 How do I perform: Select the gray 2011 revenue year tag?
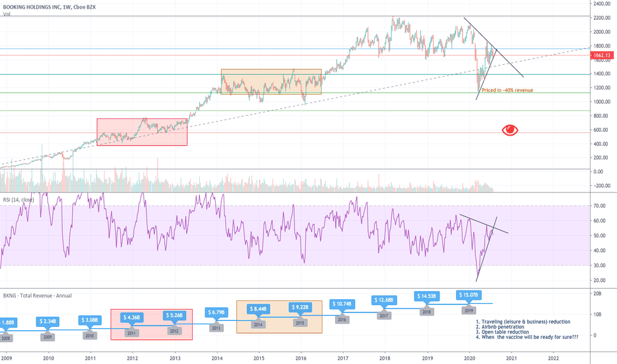pos(132,333)
